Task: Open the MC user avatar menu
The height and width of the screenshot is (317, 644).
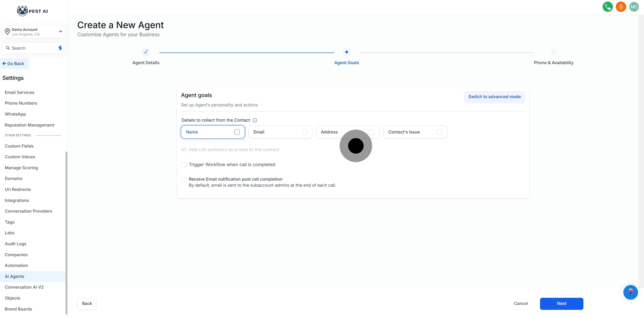Action: (x=633, y=7)
